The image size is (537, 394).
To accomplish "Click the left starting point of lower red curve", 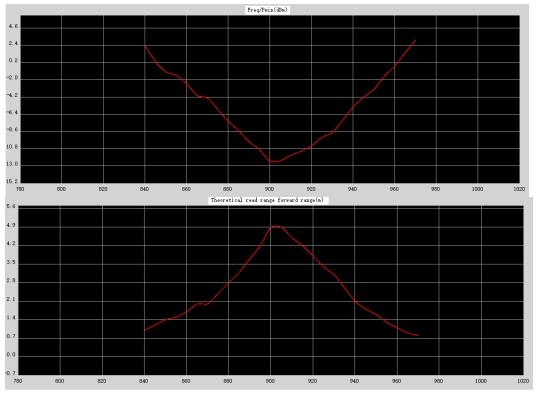I will 145,330.
